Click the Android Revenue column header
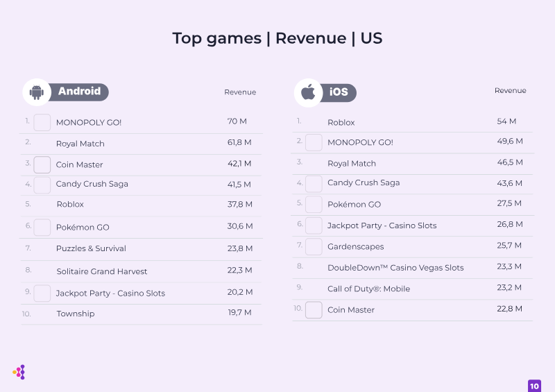This screenshot has width=555, height=392. [x=240, y=92]
